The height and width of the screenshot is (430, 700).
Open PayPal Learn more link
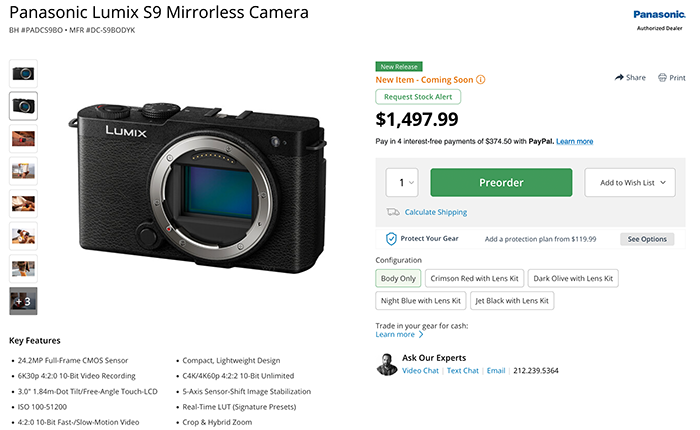575,141
